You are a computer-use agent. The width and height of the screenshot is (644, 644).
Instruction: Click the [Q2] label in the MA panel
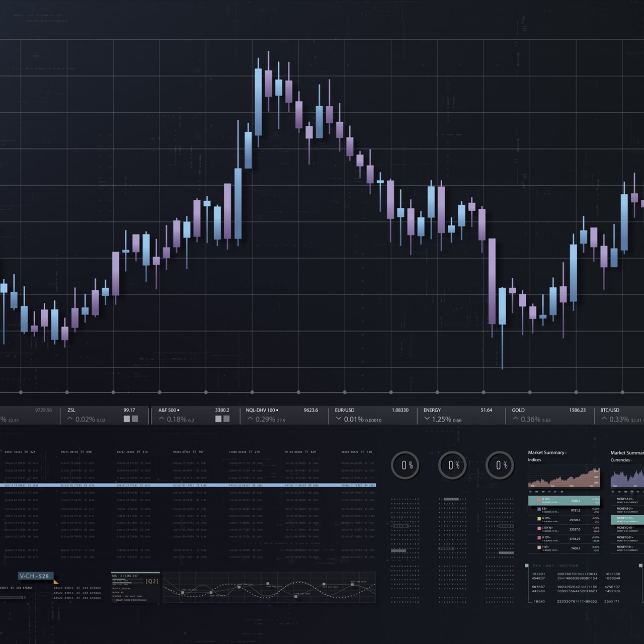(x=152, y=581)
